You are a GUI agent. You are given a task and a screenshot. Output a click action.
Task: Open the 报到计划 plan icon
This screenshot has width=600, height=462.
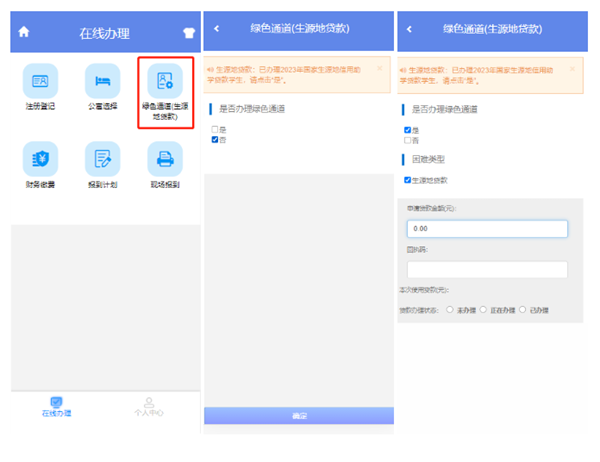click(102, 159)
